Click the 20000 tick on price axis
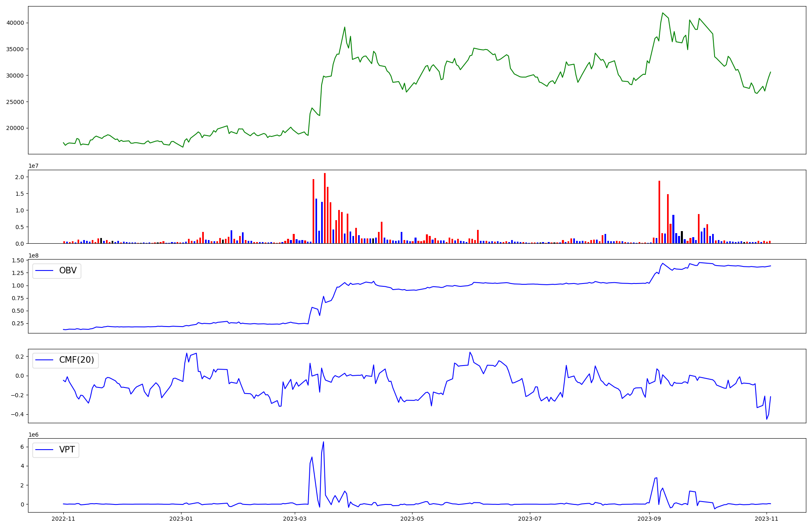Viewport: 812px width, 528px height. [x=15, y=128]
